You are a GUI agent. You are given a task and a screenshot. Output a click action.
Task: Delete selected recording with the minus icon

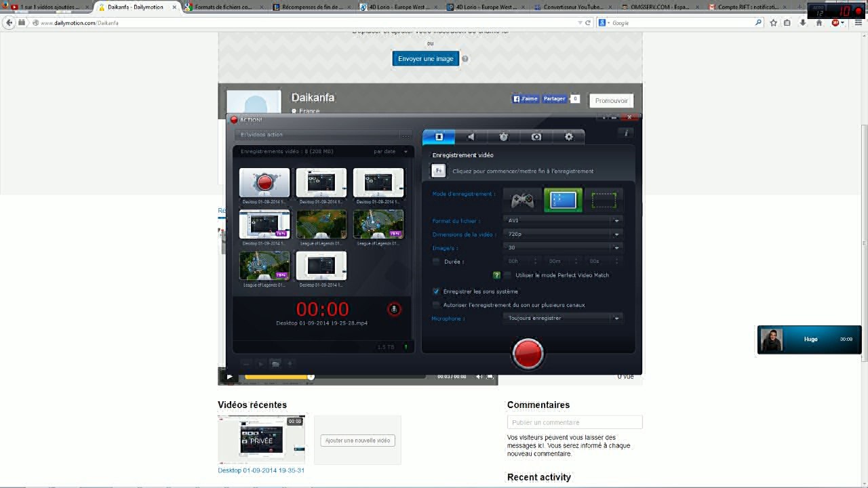click(246, 364)
